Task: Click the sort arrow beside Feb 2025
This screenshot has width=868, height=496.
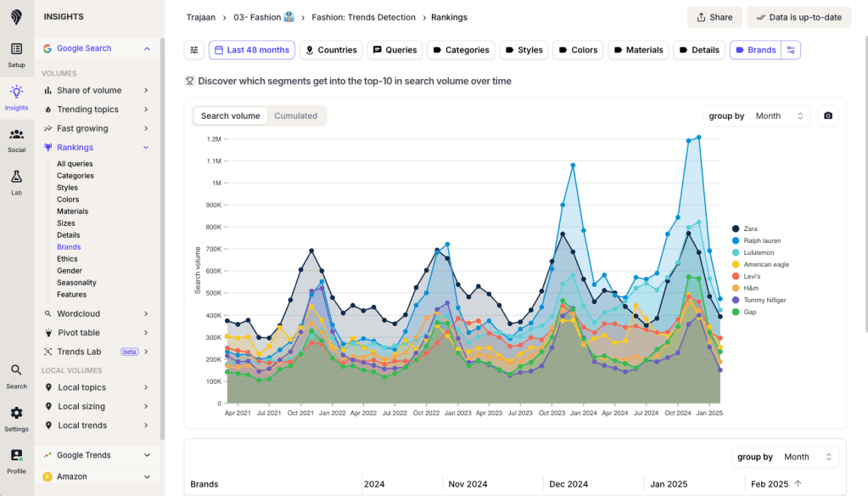Action: [x=798, y=484]
